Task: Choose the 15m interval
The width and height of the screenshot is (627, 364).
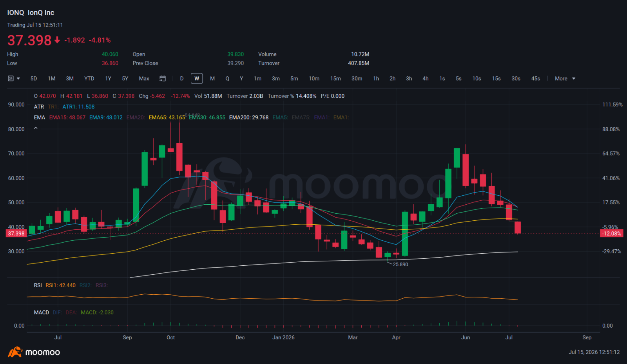Action: tap(335, 79)
